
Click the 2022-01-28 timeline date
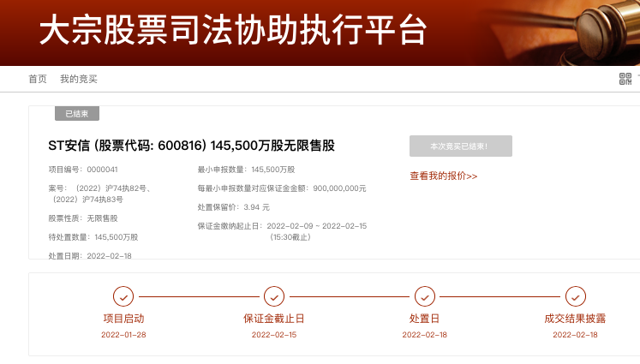coord(123,335)
